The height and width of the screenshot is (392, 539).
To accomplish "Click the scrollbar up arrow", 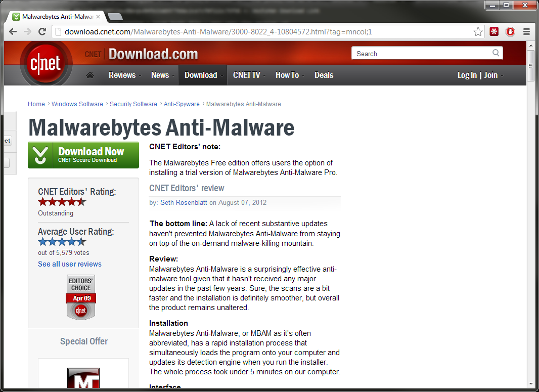I will click(531, 45).
